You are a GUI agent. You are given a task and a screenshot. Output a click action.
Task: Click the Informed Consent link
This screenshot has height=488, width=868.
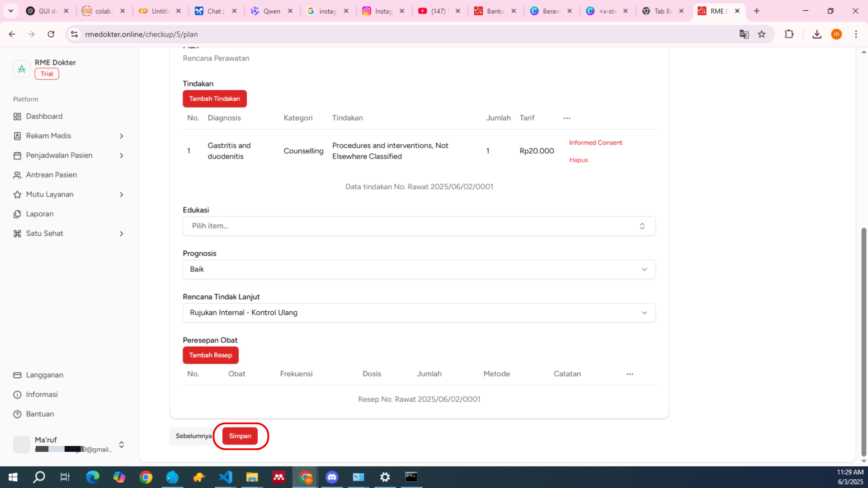coord(595,143)
